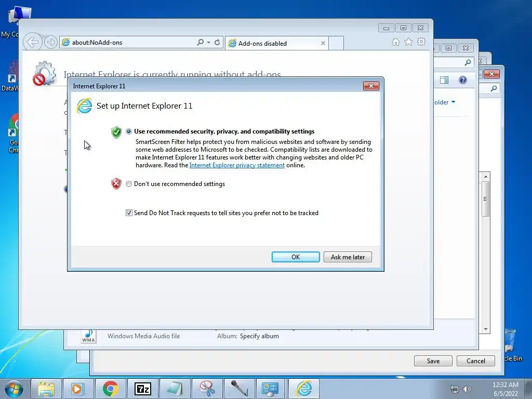
Task: Open the Windows Start menu
Action: [x=14, y=389]
